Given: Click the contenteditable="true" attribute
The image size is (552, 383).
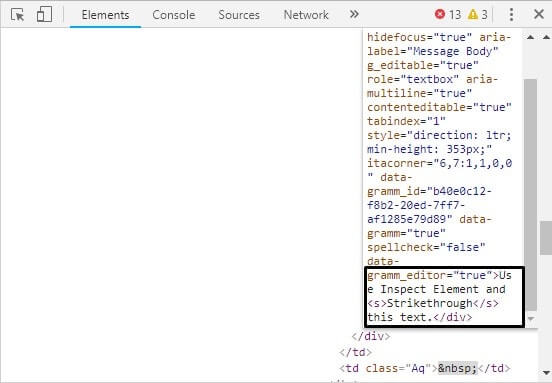Looking at the screenshot, I should point(439,107).
